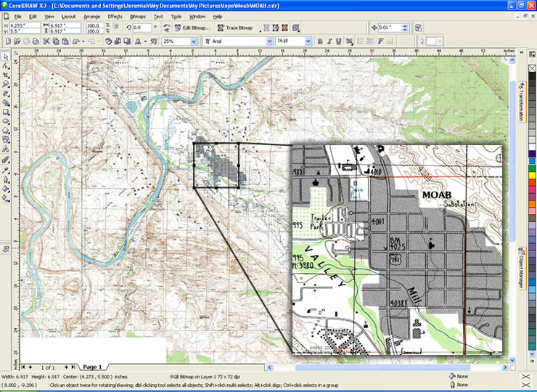Choose the Ellipse tool

[6, 121]
